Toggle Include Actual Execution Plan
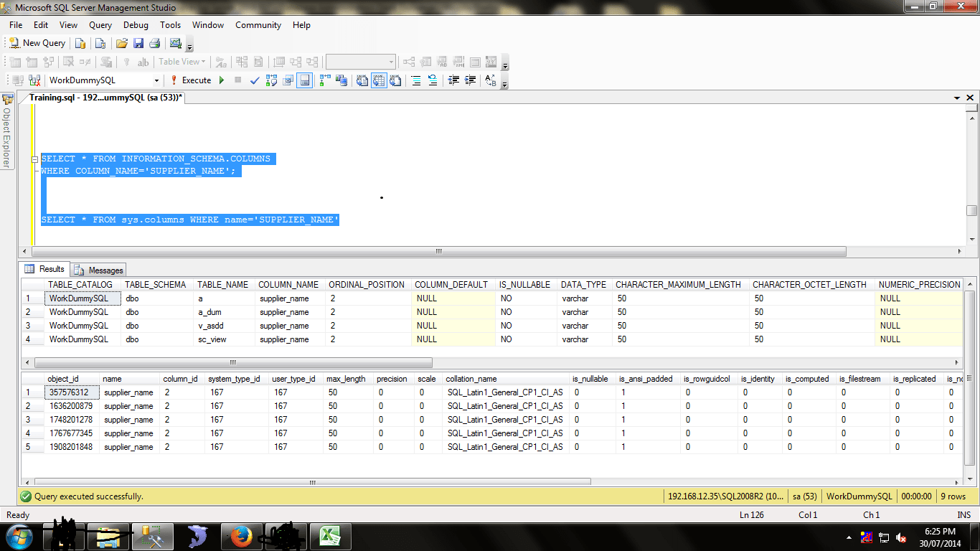 (326, 80)
